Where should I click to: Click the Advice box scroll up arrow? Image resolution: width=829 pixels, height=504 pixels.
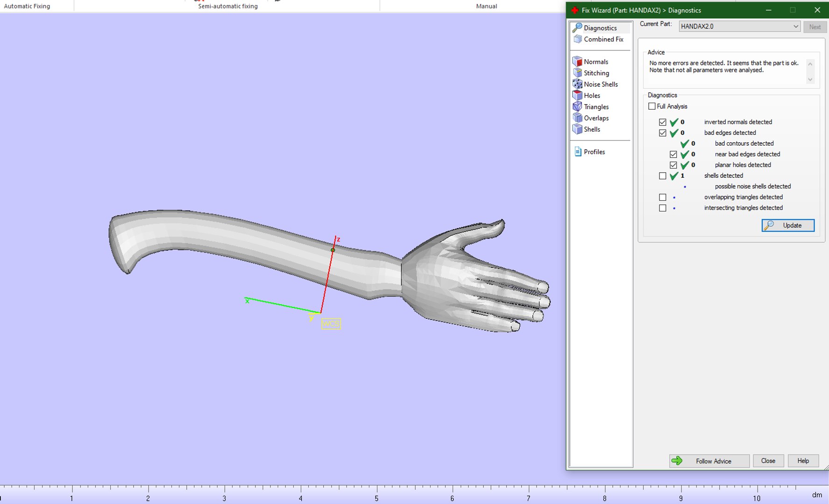(x=810, y=64)
